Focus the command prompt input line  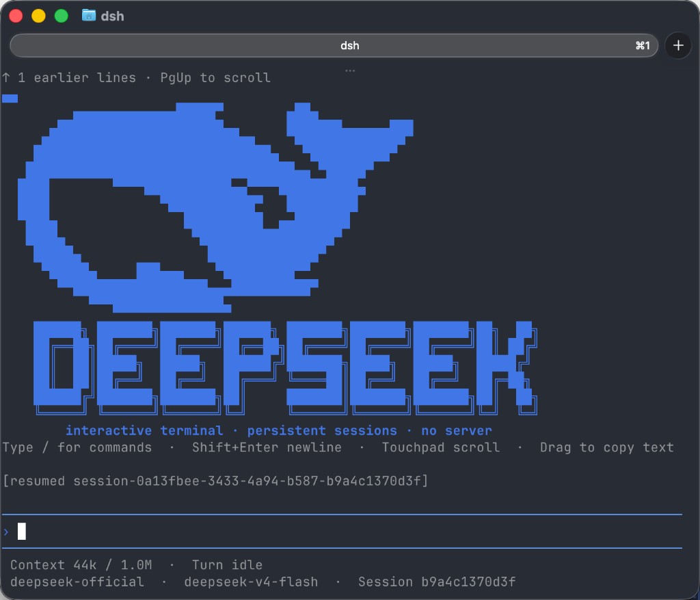click(x=342, y=531)
